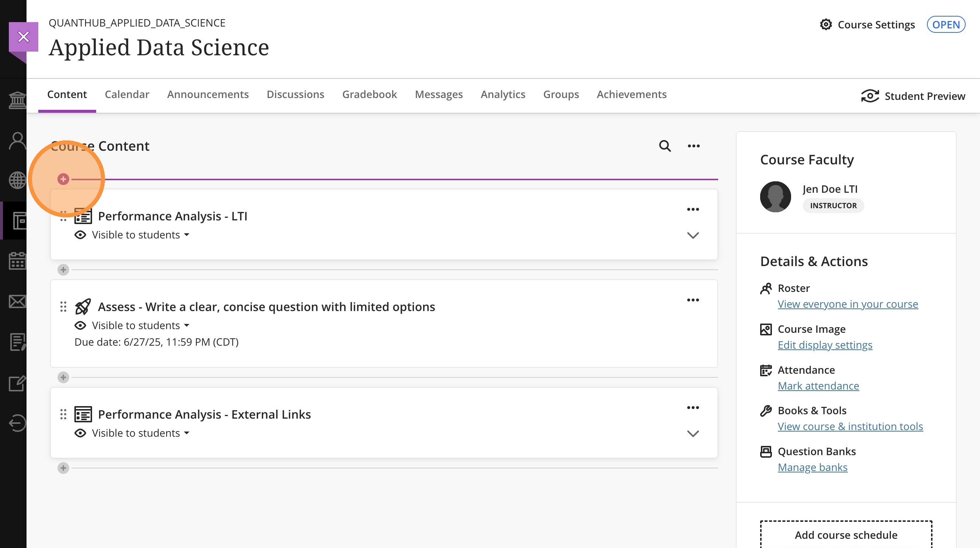Open the Course Settings gear

(826, 25)
